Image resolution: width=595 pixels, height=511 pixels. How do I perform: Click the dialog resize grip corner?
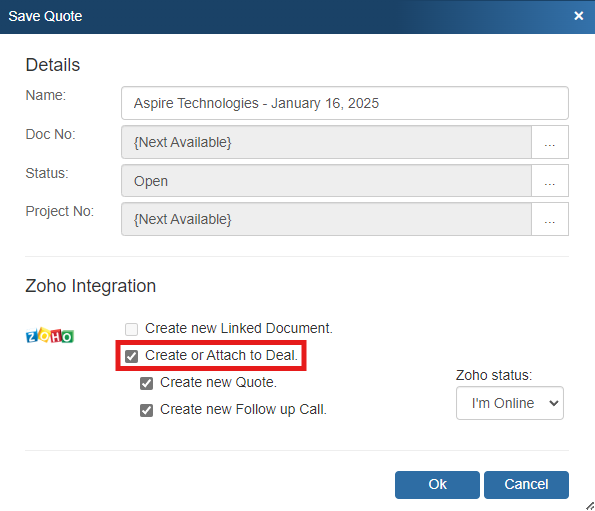pos(590,506)
